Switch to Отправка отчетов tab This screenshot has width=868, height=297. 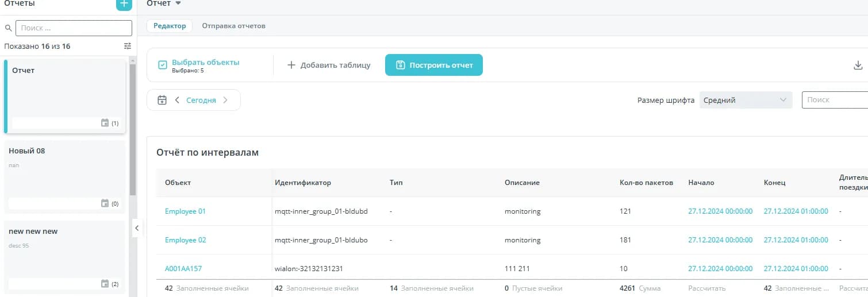click(x=233, y=26)
